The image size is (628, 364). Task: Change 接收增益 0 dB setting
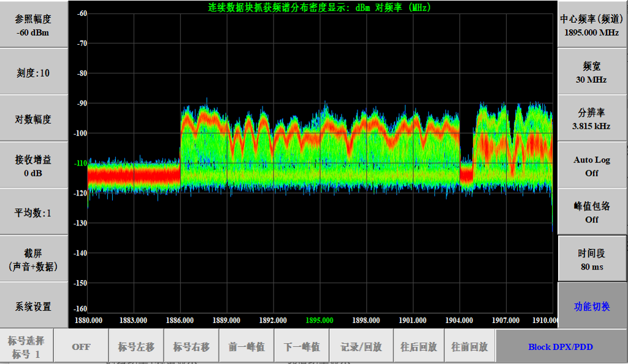click(x=34, y=165)
